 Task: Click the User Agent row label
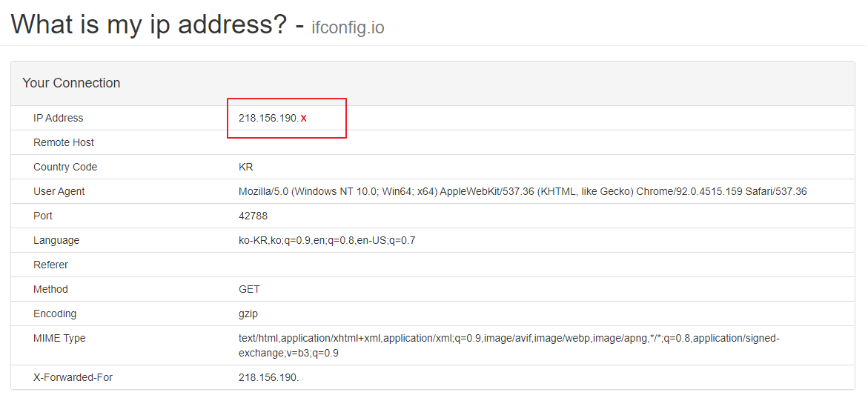click(59, 191)
